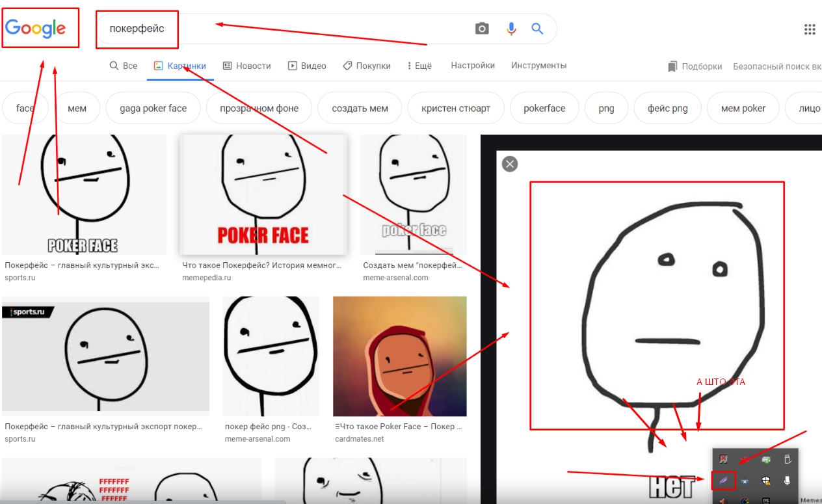
Task: Open the Настройки settings dropdown
Action: click(473, 66)
